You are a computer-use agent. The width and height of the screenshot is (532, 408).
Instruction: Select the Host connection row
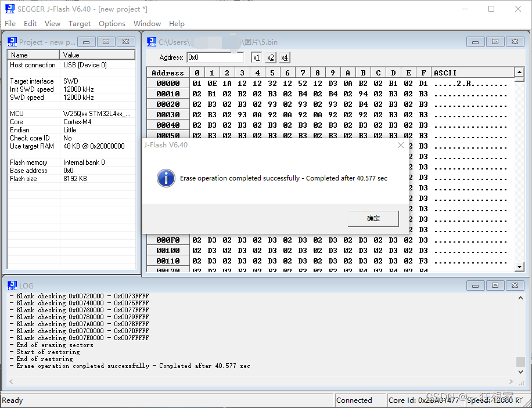pos(71,65)
